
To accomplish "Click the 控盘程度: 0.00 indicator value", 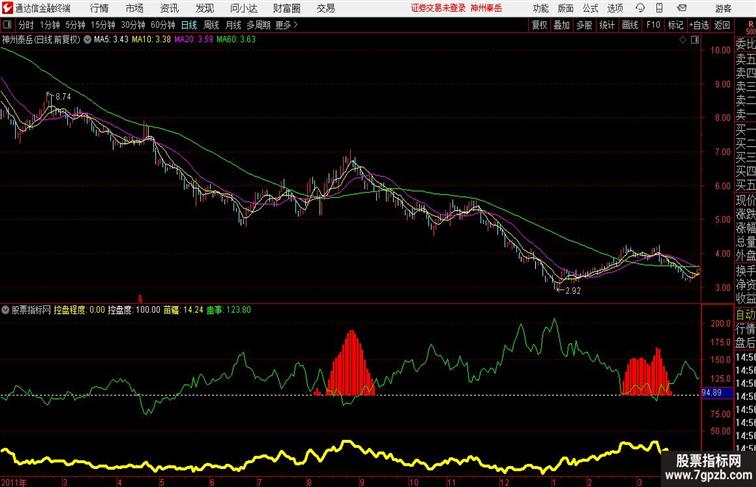I will (x=80, y=310).
